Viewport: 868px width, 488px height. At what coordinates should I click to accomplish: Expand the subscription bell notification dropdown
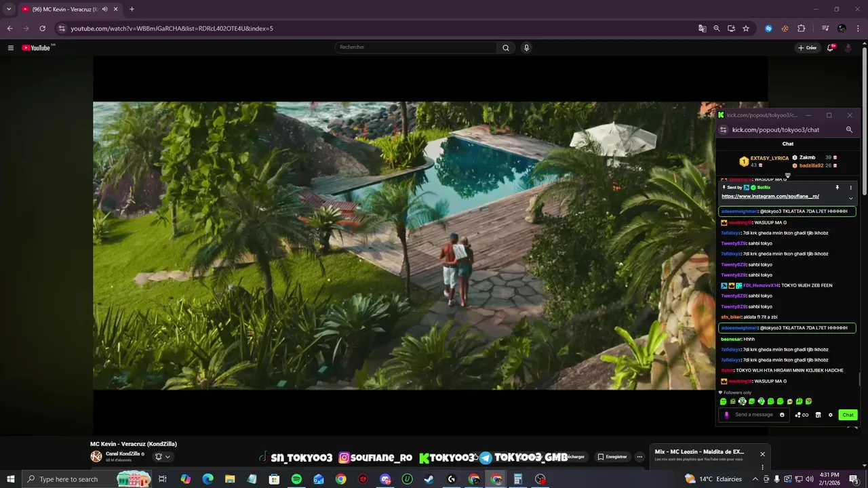click(x=163, y=456)
